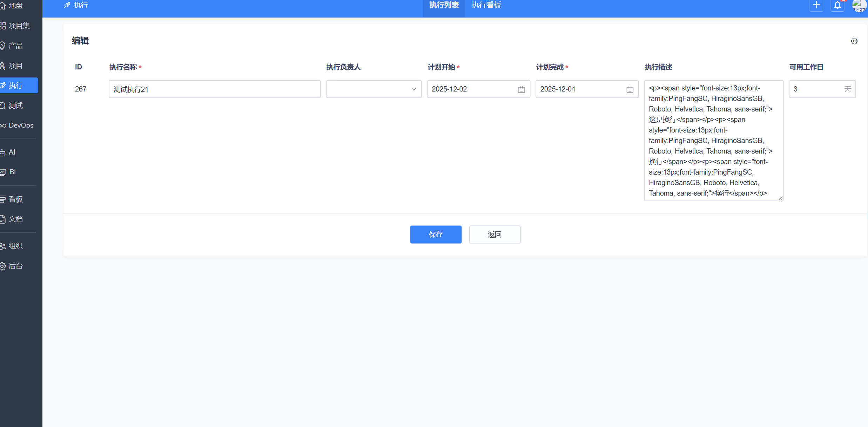The image size is (868, 427).
Task: Switch to 执行看板 tab
Action: (x=486, y=5)
